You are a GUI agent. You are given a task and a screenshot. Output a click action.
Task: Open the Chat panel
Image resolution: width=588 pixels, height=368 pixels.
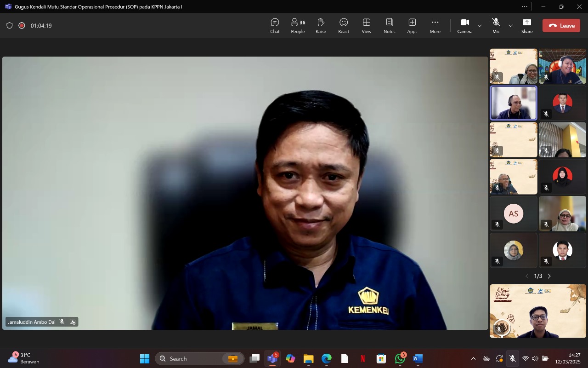(275, 26)
